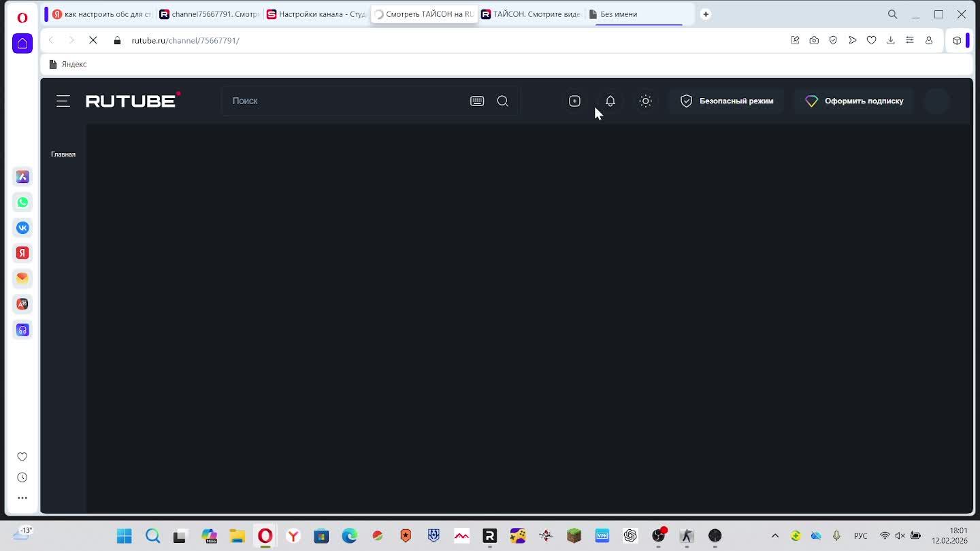Switch РУС input language
Screen dimensions: 980x551
[x=860, y=536]
